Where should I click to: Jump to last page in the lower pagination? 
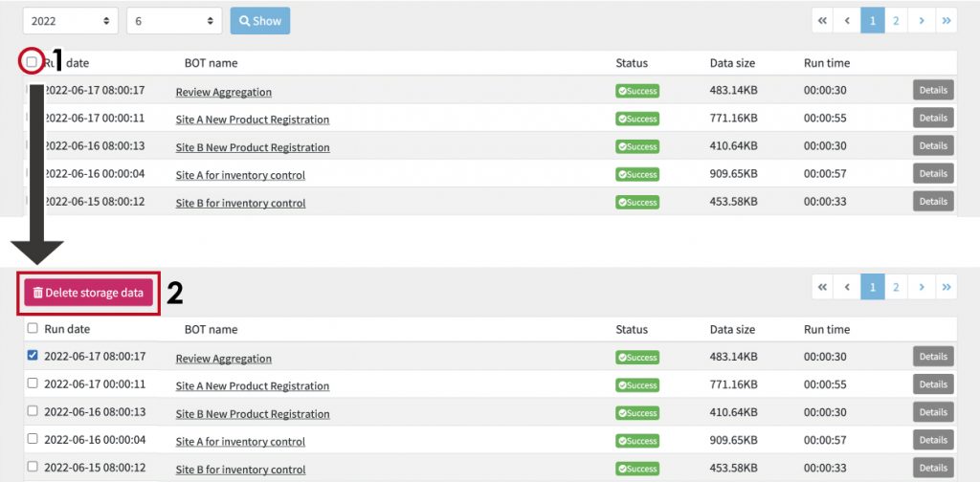pyautogui.click(x=946, y=287)
